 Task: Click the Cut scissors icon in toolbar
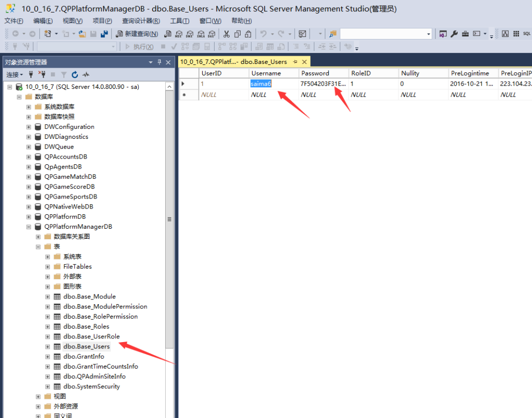[226, 34]
